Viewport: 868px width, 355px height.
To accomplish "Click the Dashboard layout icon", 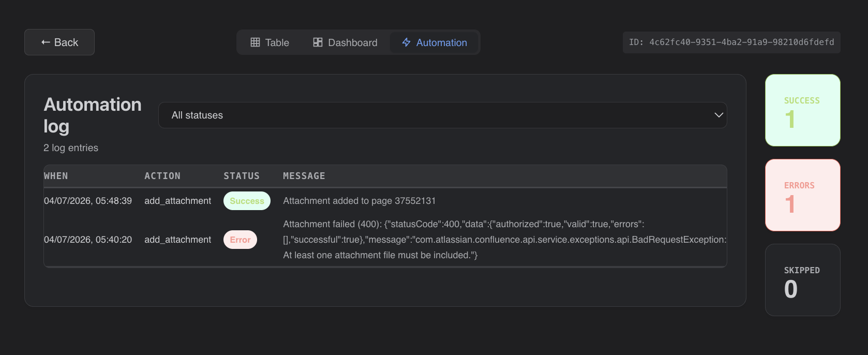I will click(318, 42).
